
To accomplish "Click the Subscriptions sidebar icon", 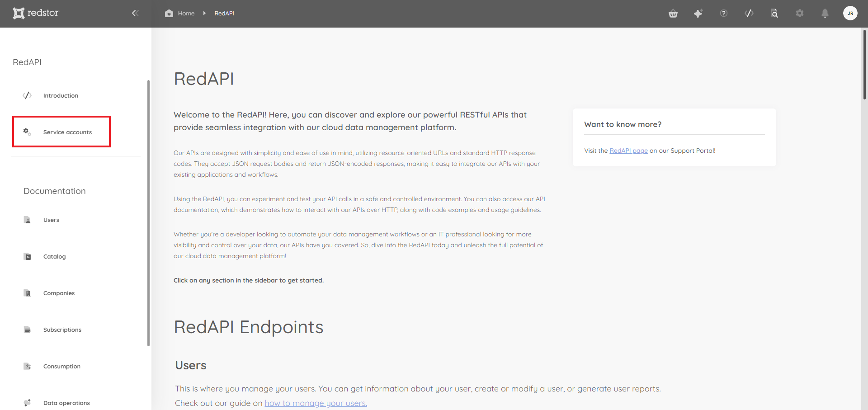I will click(x=28, y=330).
